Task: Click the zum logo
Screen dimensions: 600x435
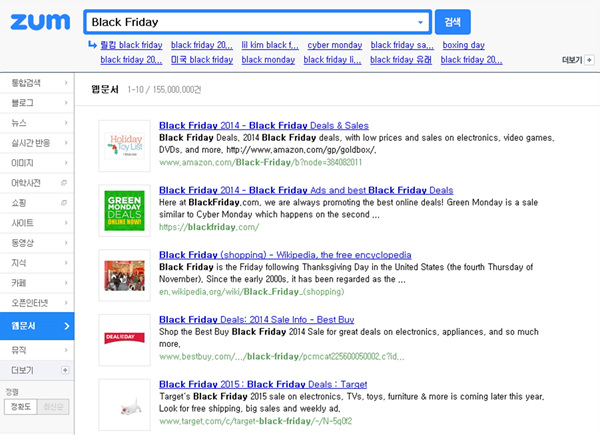Action: (40, 22)
